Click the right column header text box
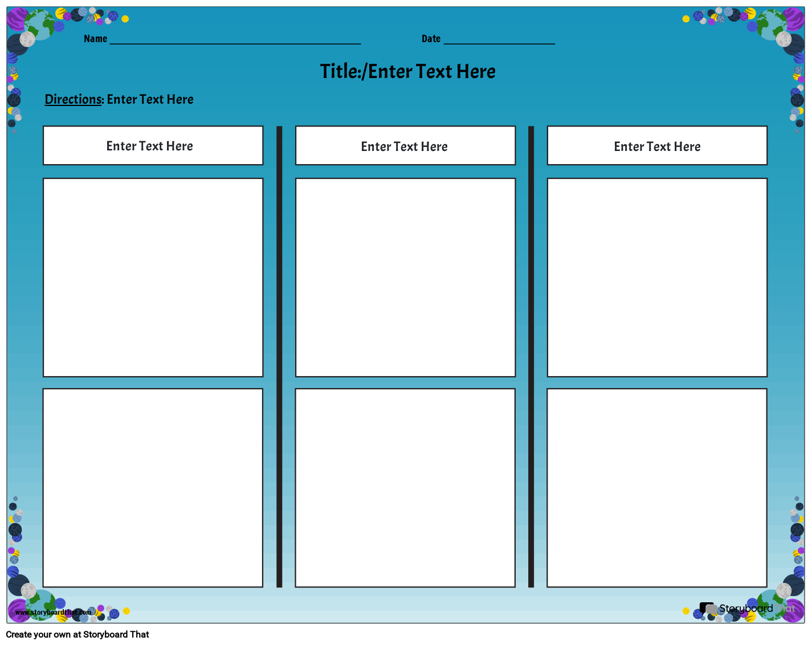Screen dimensions: 812x645 [x=657, y=146]
